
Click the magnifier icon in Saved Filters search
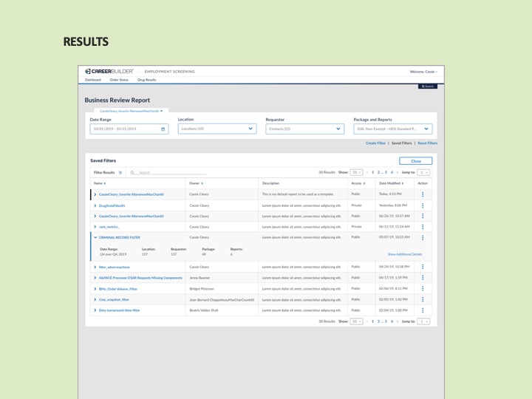point(132,173)
